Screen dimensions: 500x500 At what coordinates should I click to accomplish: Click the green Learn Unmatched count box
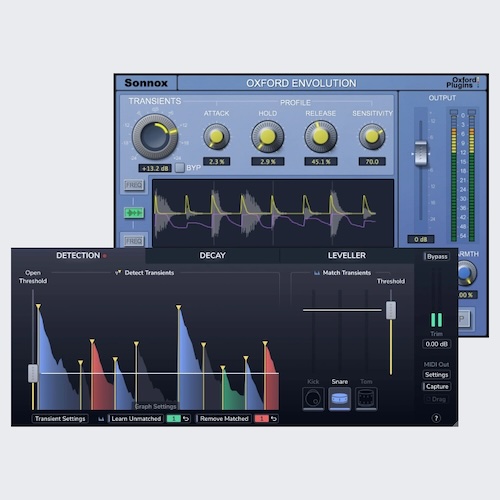pos(173,419)
